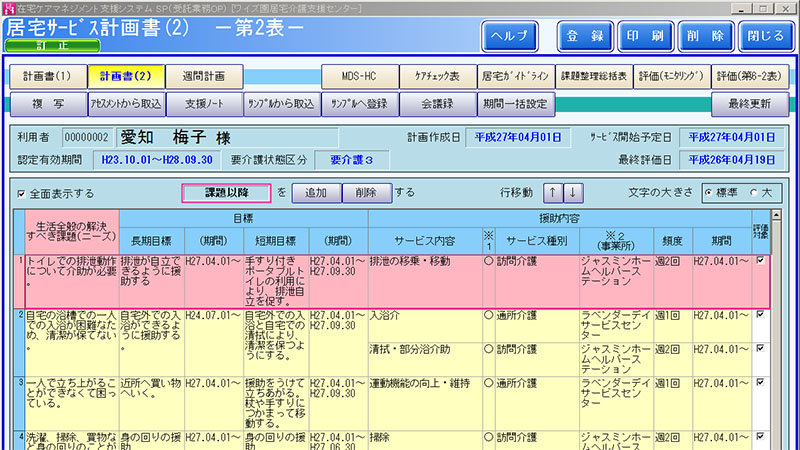This screenshot has width=800, height=450.
Task: Toggle 評価対象 checkbox for 掃除 row
Action: coord(760,436)
